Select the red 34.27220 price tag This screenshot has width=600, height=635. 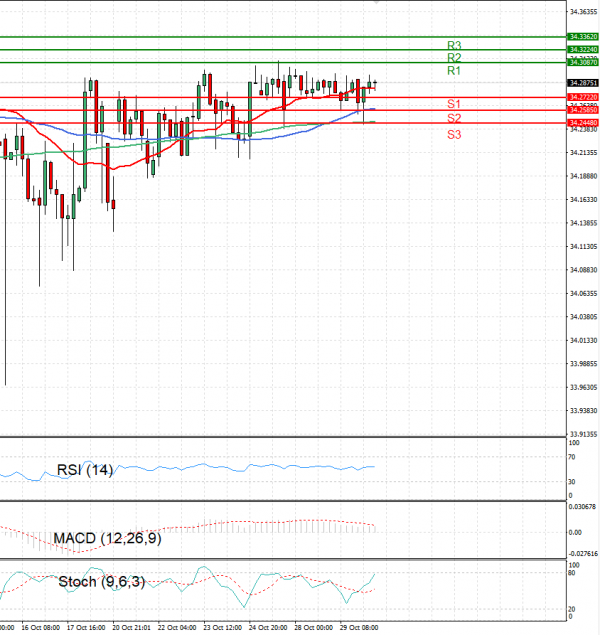coord(583,97)
